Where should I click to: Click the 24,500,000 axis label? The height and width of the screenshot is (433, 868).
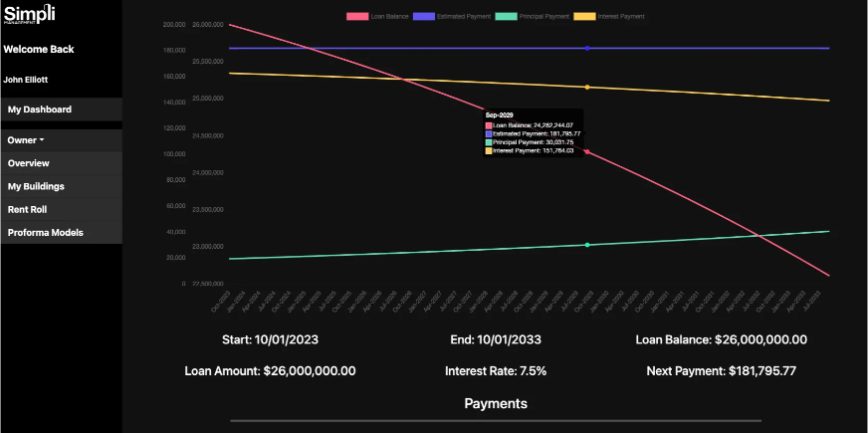coord(208,135)
